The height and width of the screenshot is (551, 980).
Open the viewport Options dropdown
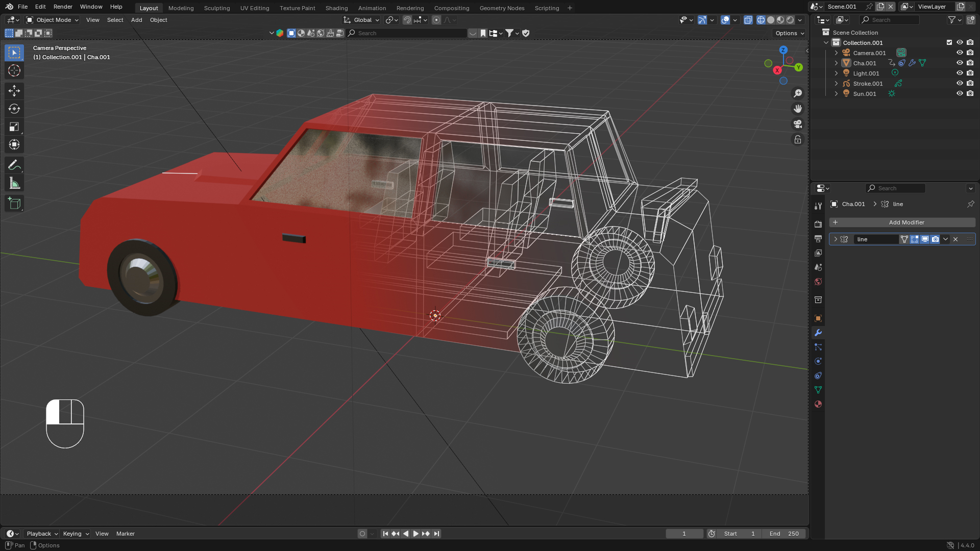[x=790, y=33]
